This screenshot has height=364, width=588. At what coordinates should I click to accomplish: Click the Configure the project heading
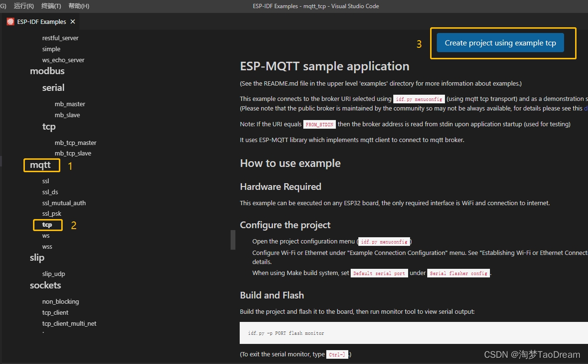coord(286,225)
